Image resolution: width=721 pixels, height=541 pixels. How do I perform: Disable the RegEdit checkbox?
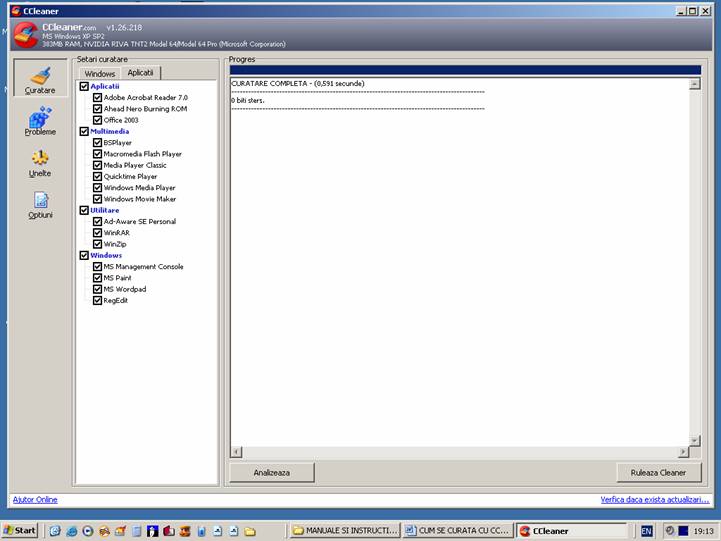point(97,300)
